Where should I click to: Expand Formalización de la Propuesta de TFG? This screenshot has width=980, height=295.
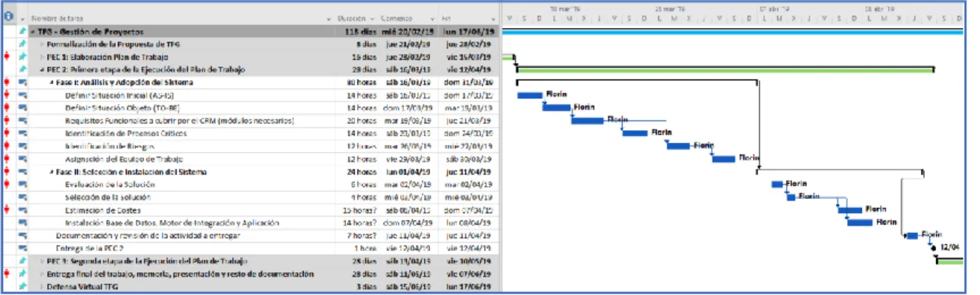(42, 44)
